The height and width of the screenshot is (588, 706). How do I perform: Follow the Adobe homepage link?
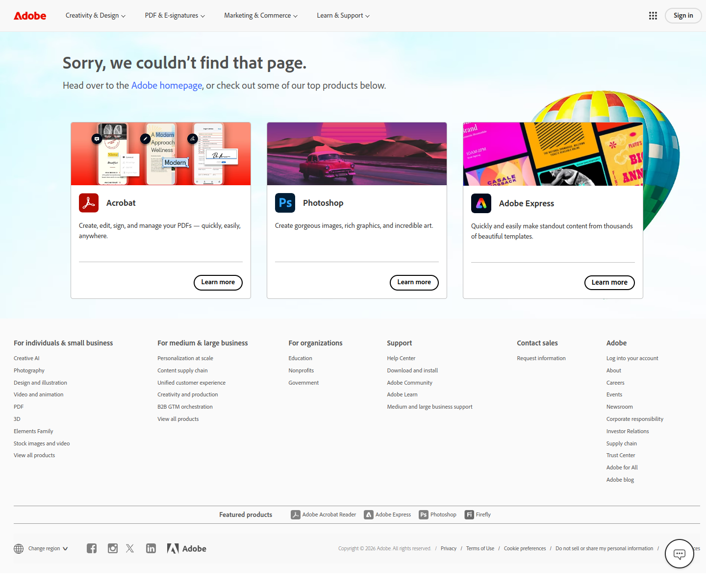167,86
